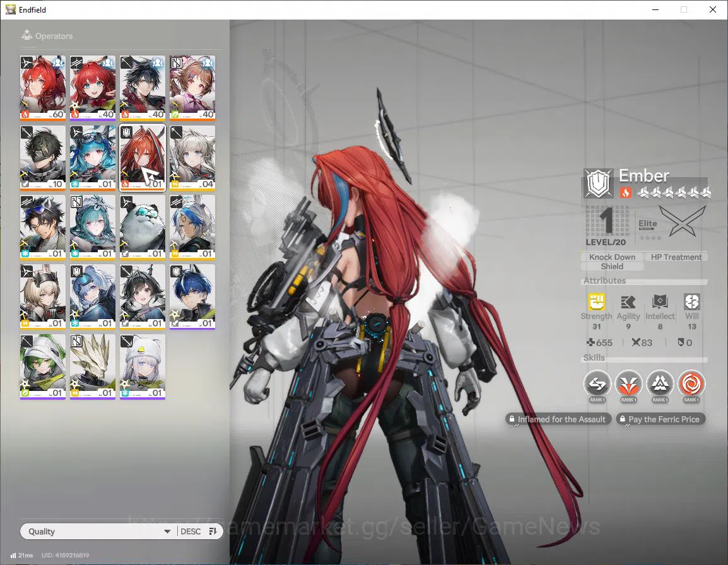This screenshot has height=565, width=728.
Task: Select the highlighted Ember operator card
Action: click(143, 158)
